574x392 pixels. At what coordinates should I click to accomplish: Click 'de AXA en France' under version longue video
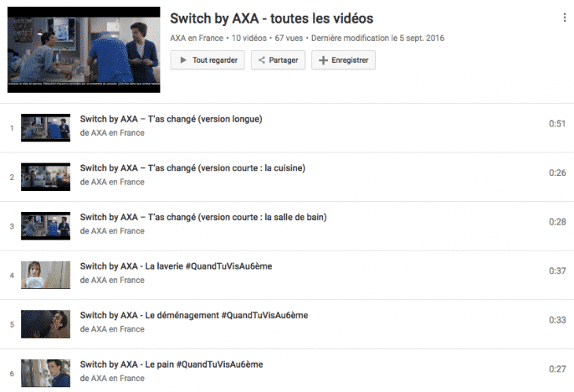112,133
